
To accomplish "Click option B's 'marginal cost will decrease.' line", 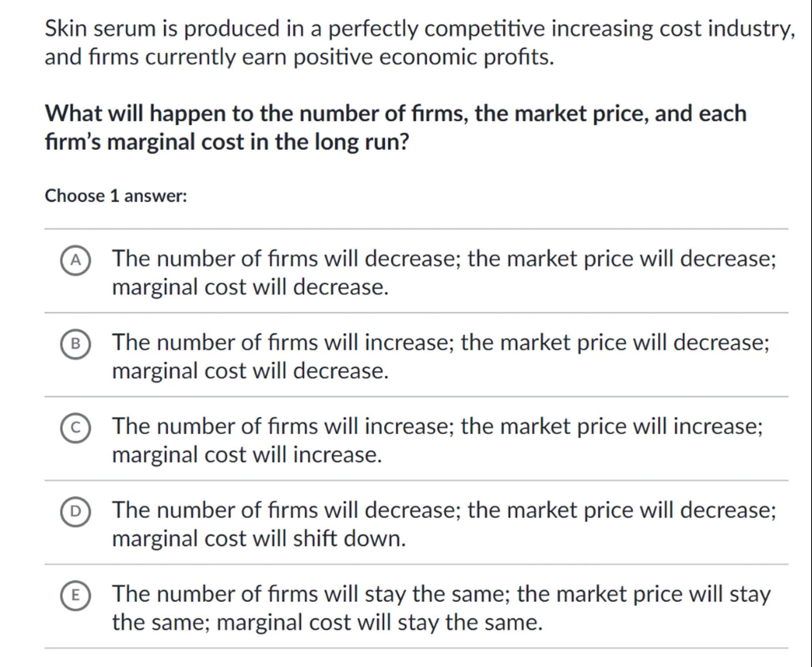I will (x=250, y=371).
